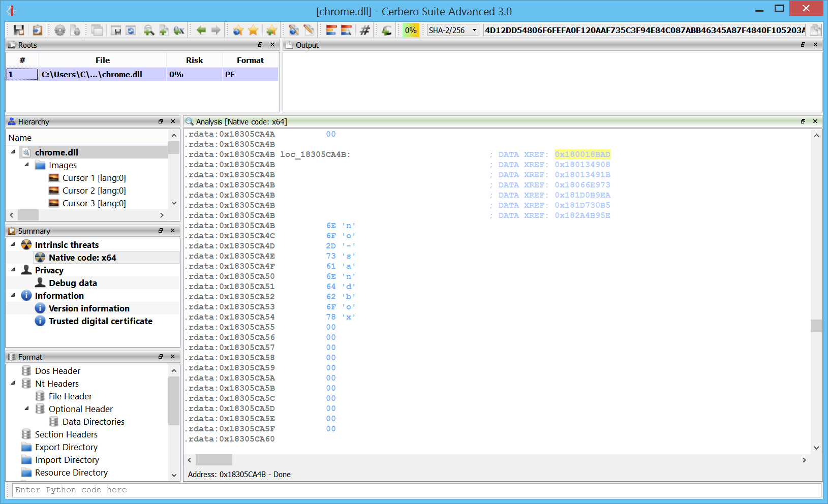Screen dimensions: 828x504
Task: Open Import Directory in Format panel
Action: click(67, 460)
